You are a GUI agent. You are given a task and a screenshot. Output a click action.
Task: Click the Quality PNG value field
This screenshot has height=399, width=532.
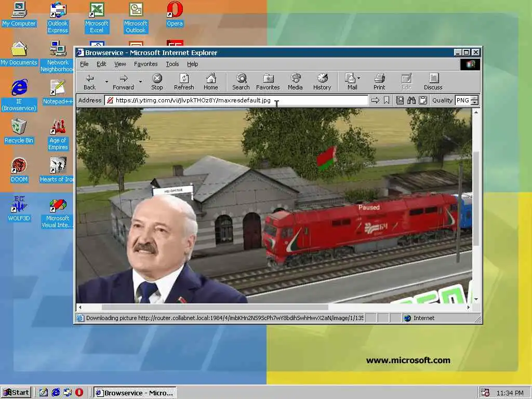463,100
